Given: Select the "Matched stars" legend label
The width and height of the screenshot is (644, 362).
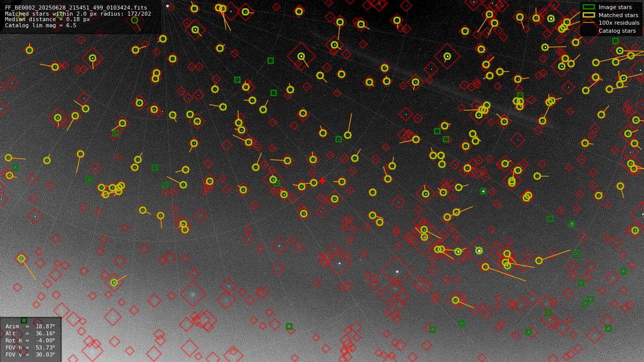Looking at the screenshot, I should point(618,15).
